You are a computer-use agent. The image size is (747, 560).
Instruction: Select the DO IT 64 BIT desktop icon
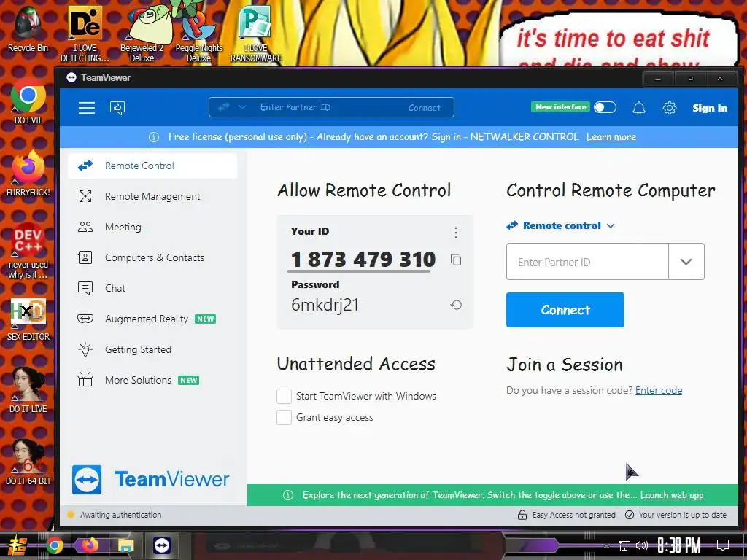pyautogui.click(x=28, y=462)
